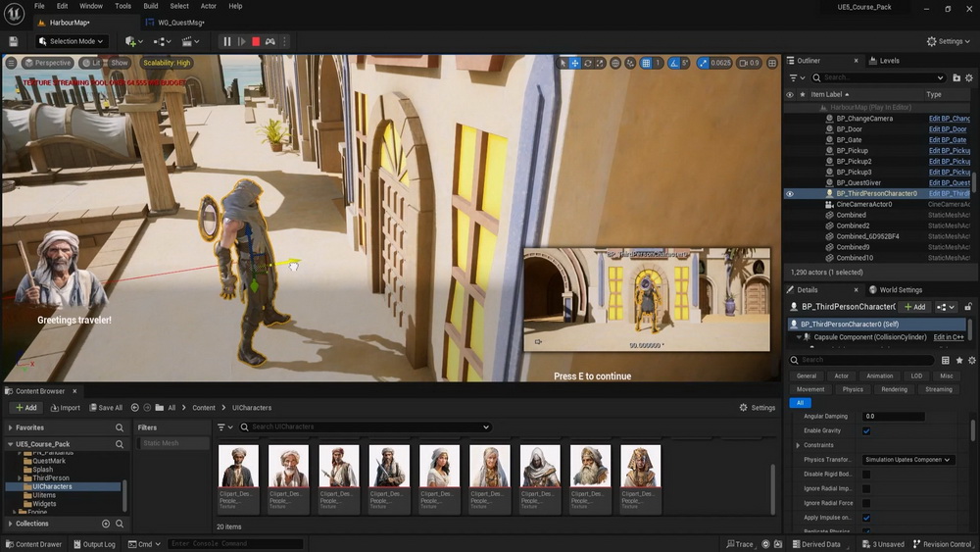Image resolution: width=980 pixels, height=552 pixels.
Task: Activate the scale gizmo tool
Action: [x=600, y=63]
